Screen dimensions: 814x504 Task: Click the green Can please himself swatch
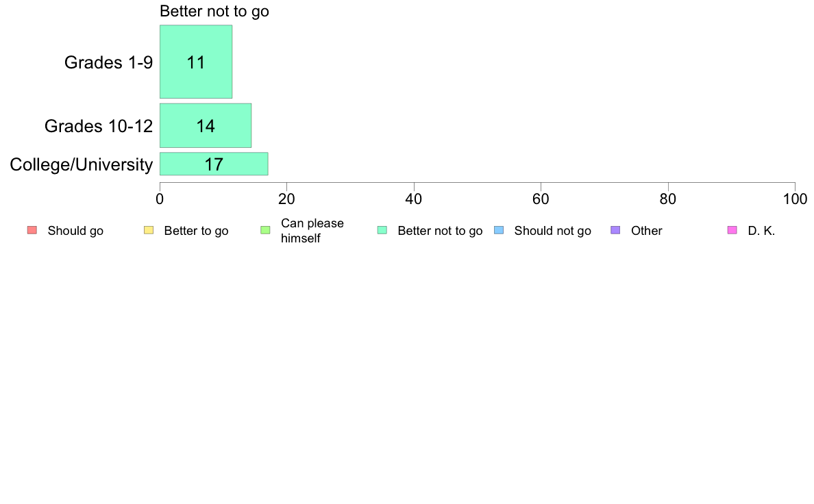coord(265,231)
